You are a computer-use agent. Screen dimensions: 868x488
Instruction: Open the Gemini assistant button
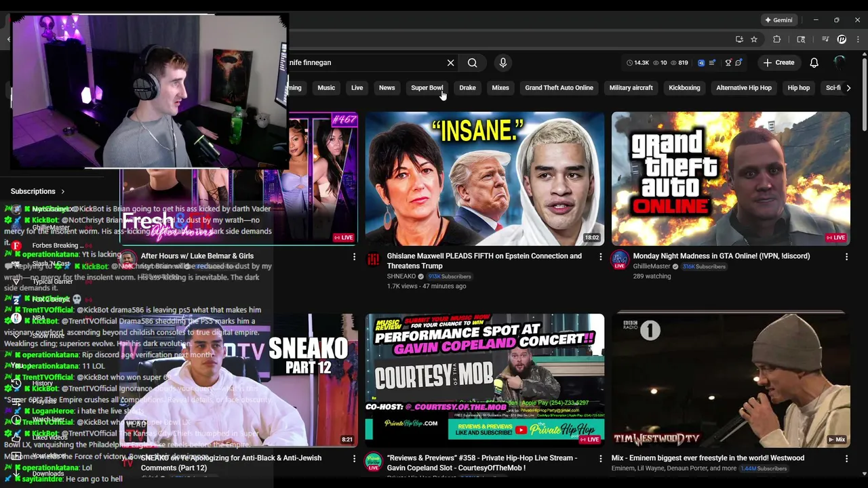(778, 20)
